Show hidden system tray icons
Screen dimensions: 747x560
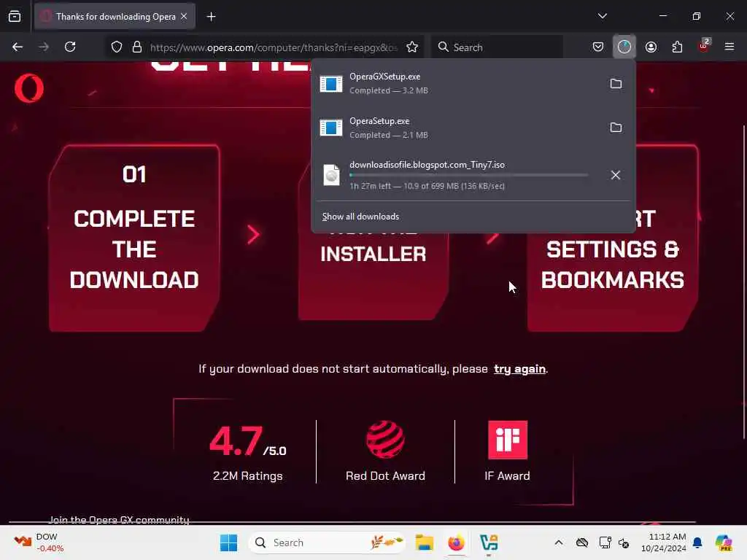[558, 542]
